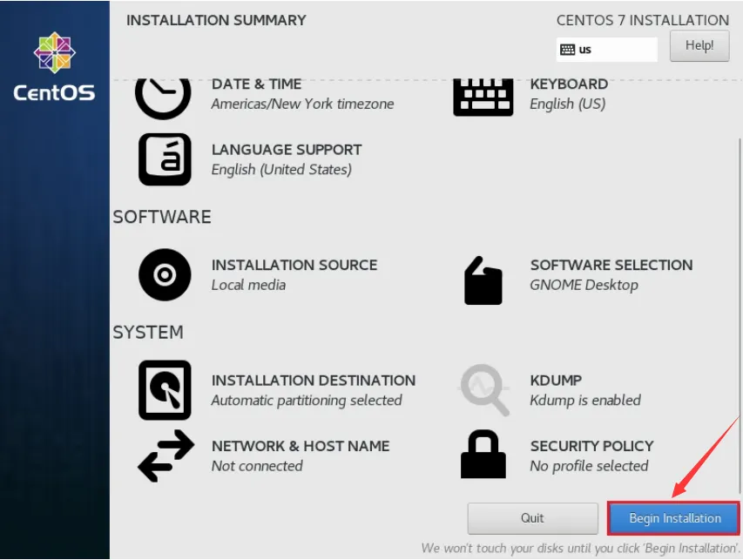
Task: Open KEYBOARD settings label
Action: (569, 84)
